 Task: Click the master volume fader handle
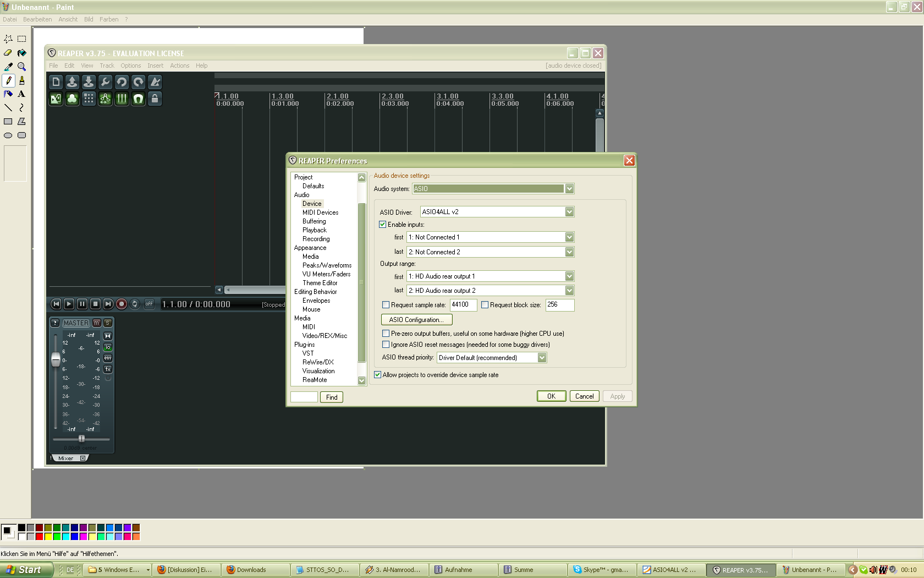(56, 359)
